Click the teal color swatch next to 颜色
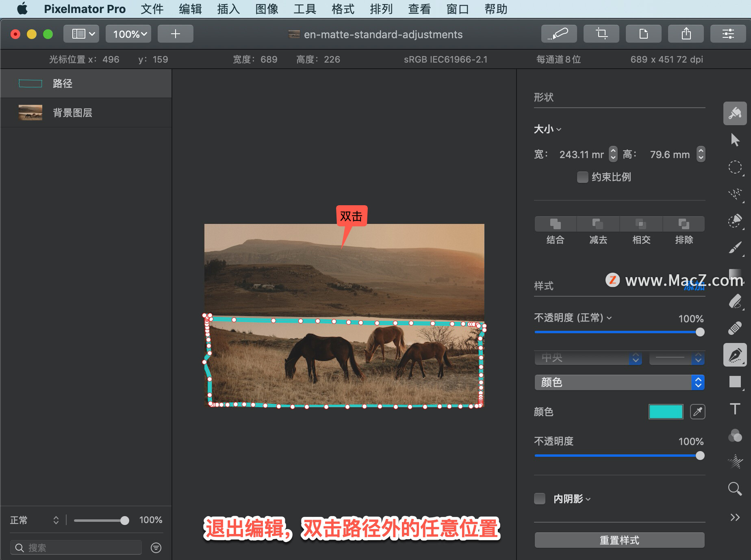The height and width of the screenshot is (560, 751). 666,412
